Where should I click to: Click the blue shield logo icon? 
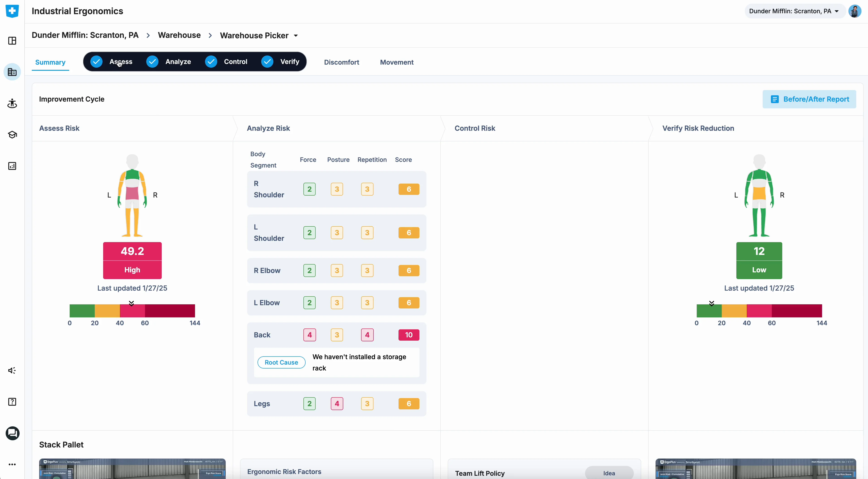pos(12,11)
